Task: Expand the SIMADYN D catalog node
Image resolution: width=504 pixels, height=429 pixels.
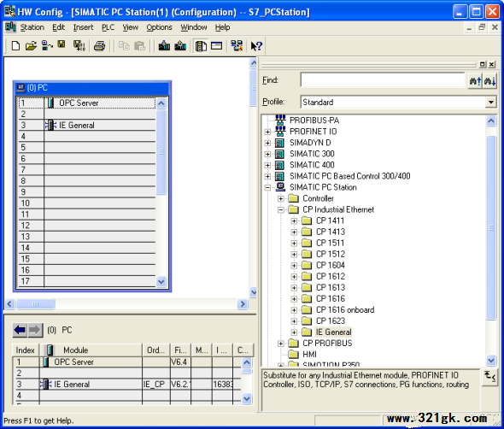Action: [267, 143]
